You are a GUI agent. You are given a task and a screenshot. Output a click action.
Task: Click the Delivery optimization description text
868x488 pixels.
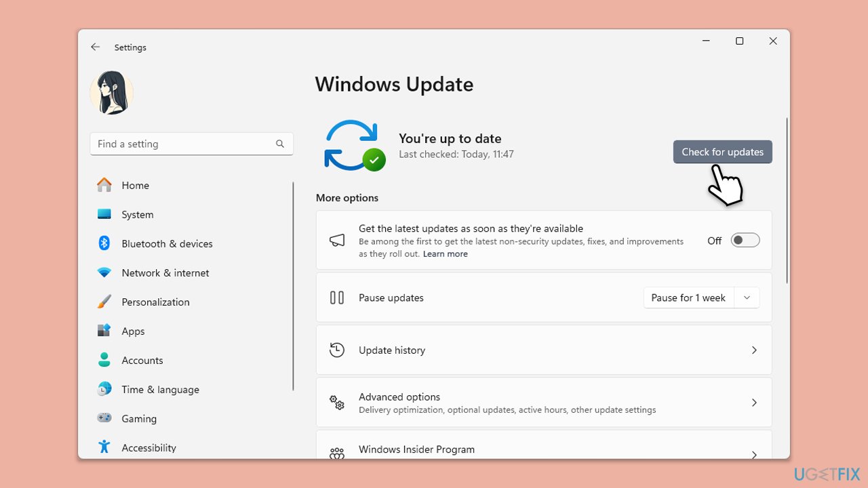tap(507, 409)
